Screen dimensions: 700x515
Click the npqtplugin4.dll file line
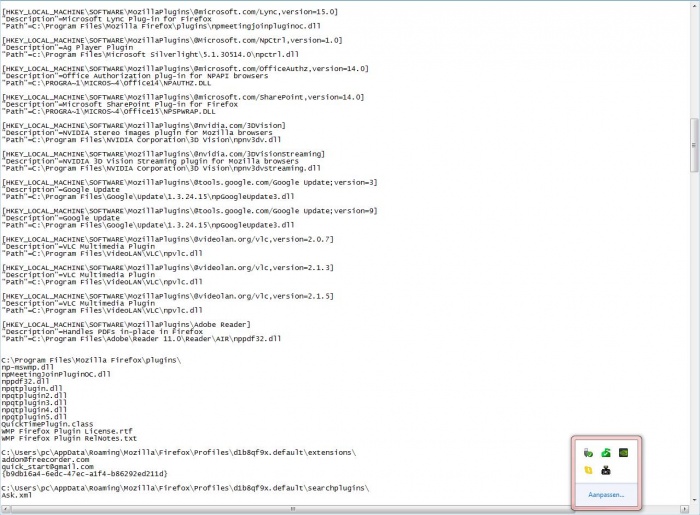coord(34,410)
